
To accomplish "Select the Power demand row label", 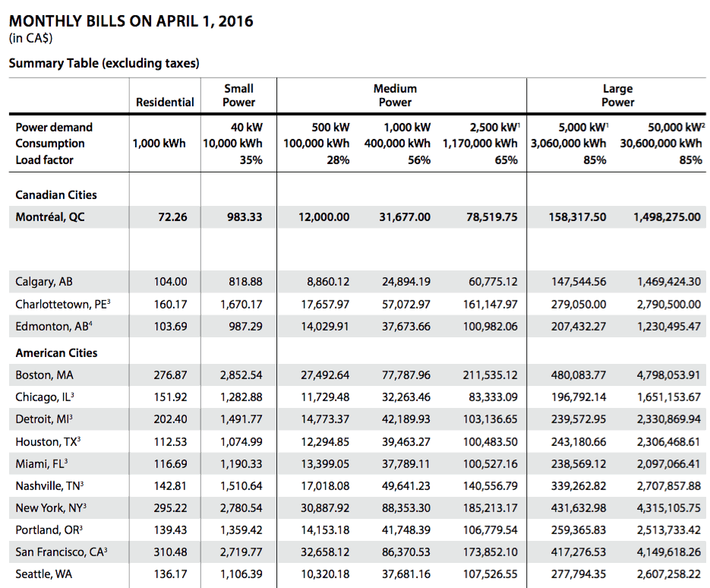I will (x=53, y=127).
